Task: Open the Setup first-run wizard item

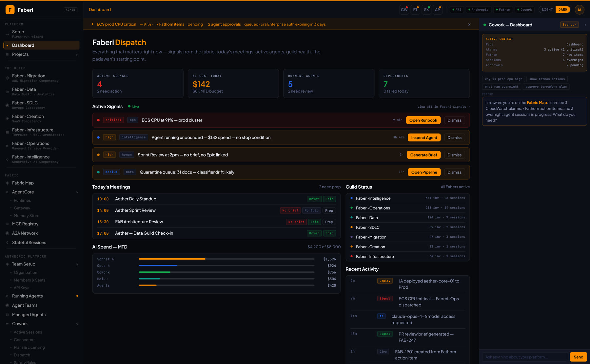Action: click(41, 34)
